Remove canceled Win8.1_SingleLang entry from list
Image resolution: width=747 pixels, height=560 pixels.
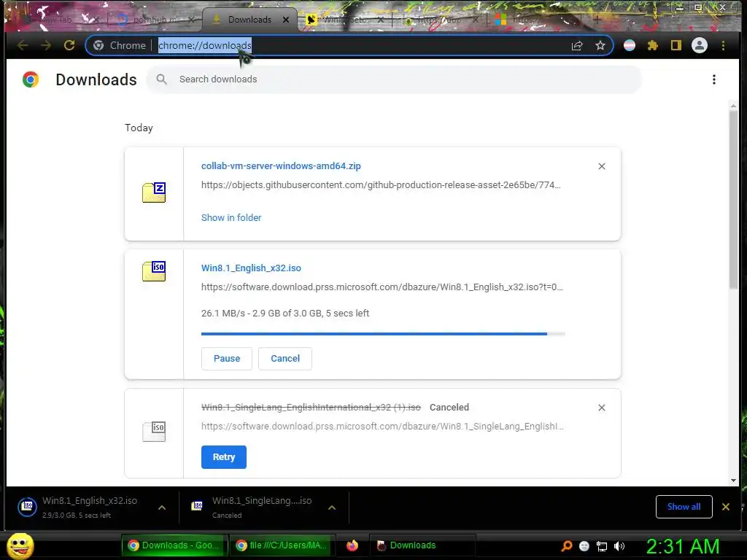tap(602, 408)
